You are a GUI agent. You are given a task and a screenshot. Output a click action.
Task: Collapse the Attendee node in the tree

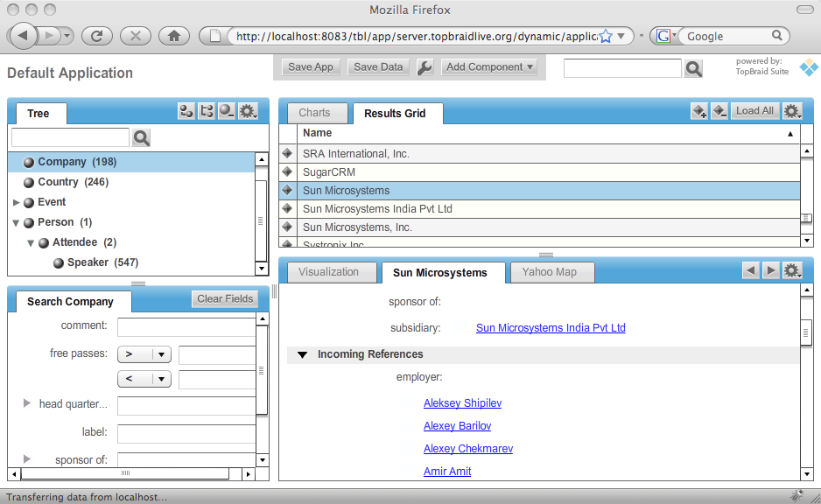[x=31, y=243]
